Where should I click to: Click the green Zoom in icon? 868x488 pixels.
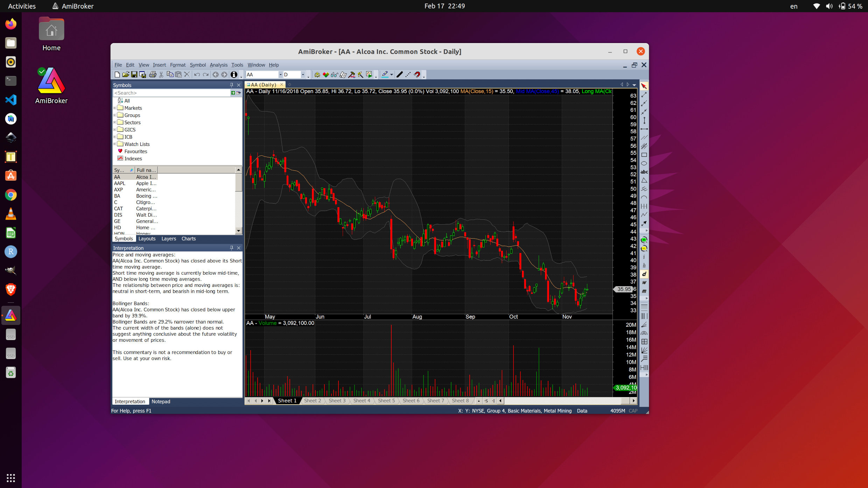644,240
